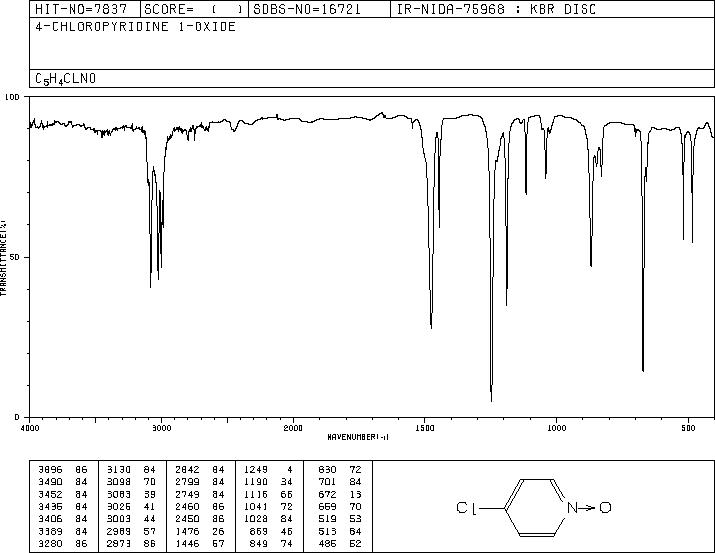The image size is (715, 553).
Task: Click the HIT-NO=7837 header field
Action: 81,9
